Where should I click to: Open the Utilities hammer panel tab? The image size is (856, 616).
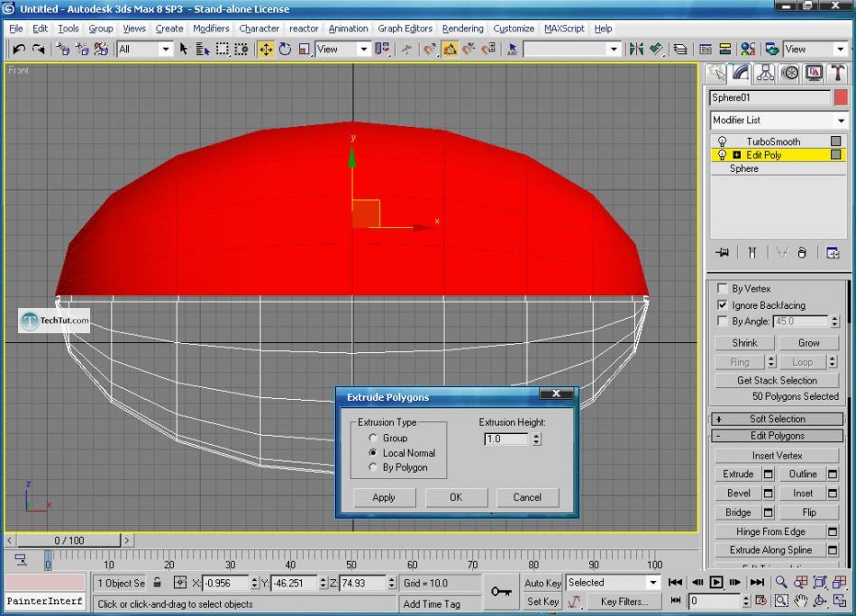838,74
